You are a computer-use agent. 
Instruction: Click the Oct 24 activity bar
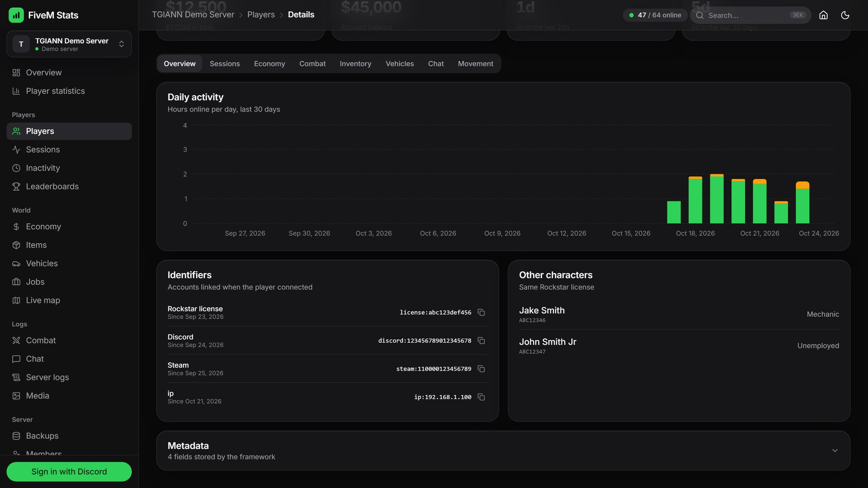(802, 202)
